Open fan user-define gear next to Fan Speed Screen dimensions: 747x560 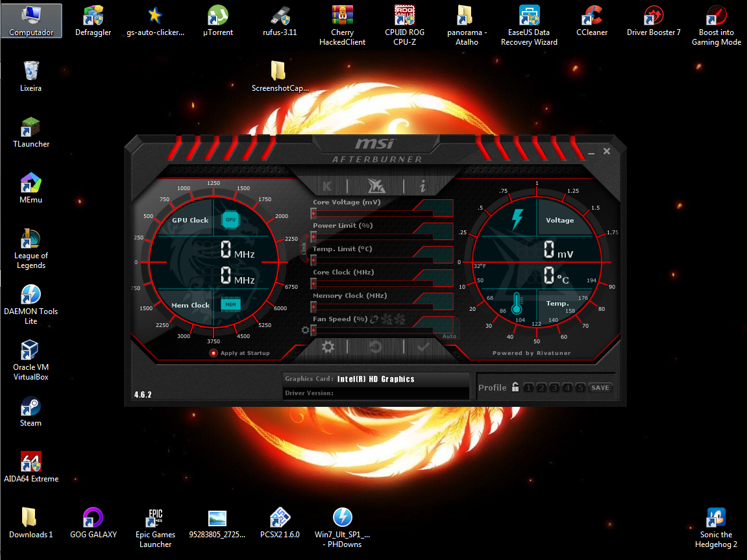point(306,330)
